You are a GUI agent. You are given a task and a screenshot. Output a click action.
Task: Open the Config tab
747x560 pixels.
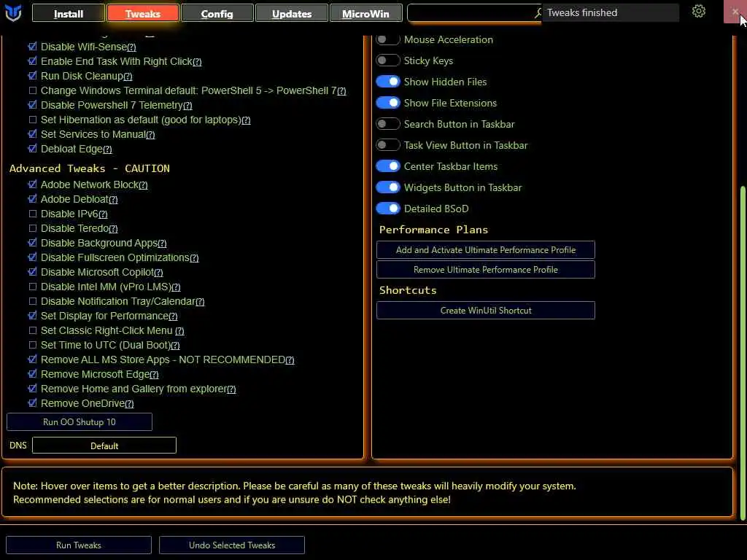point(217,14)
